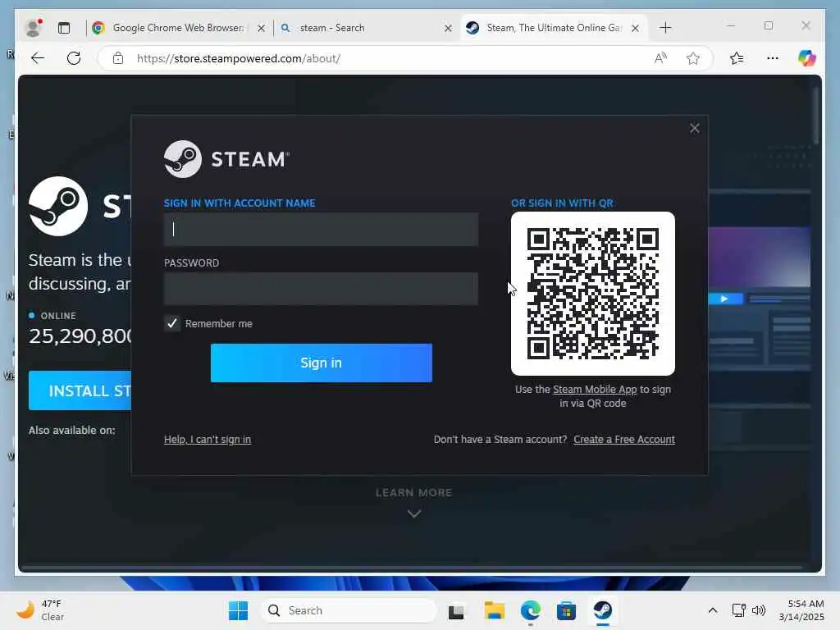Expand the Learn More chevron arrow
This screenshot has height=630, width=840.
[413, 514]
